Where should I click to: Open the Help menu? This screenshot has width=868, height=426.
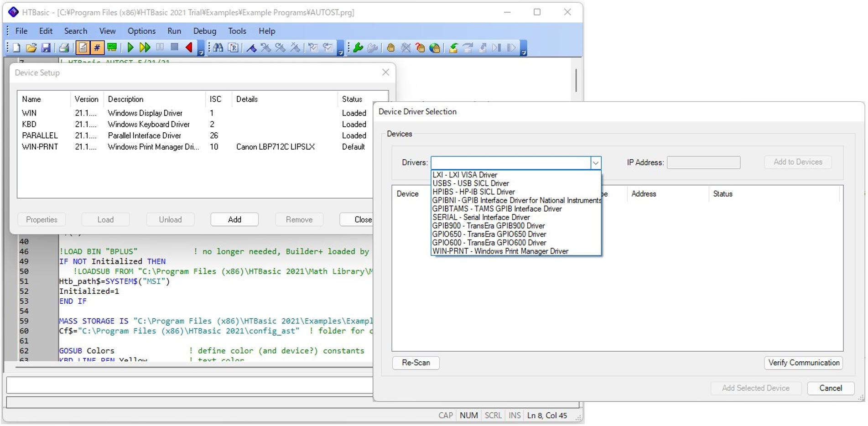tap(267, 31)
